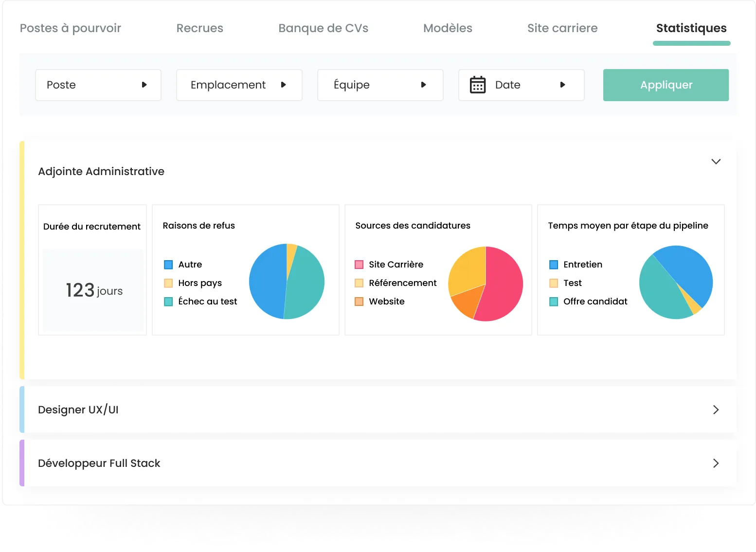
Task: Collapse the Adjointe Administrative section chevron
Action: [x=716, y=161]
